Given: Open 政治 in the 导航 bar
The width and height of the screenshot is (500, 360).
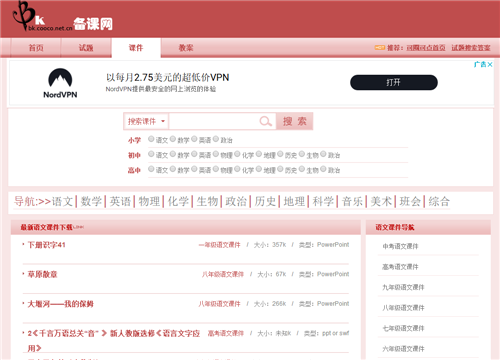Looking at the screenshot, I should (x=236, y=201).
